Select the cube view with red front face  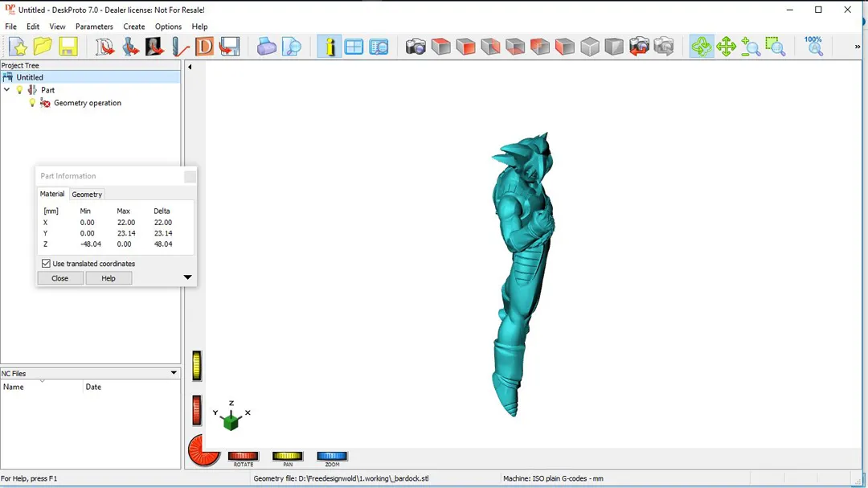coord(465,47)
